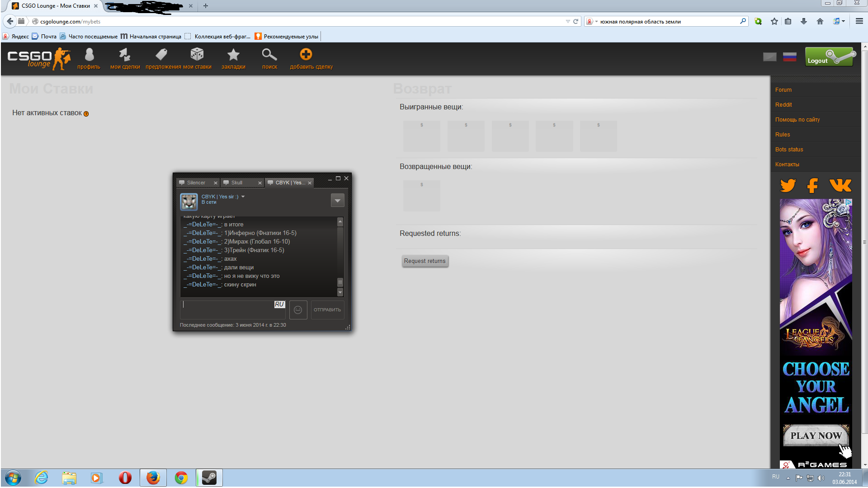Open Помощь по сайту link

(797, 120)
